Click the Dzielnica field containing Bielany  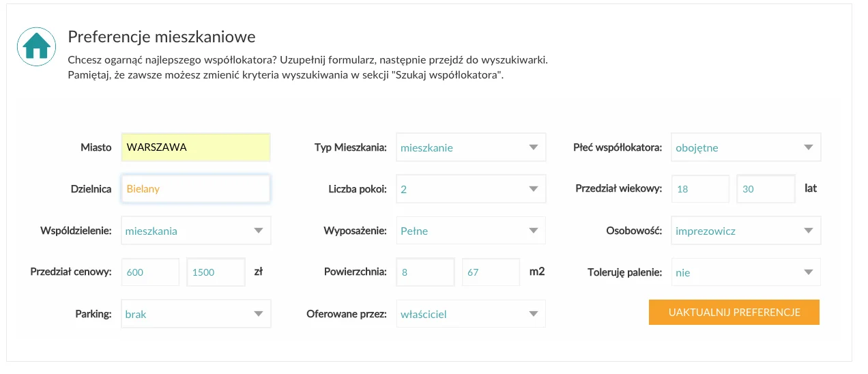[x=196, y=189]
